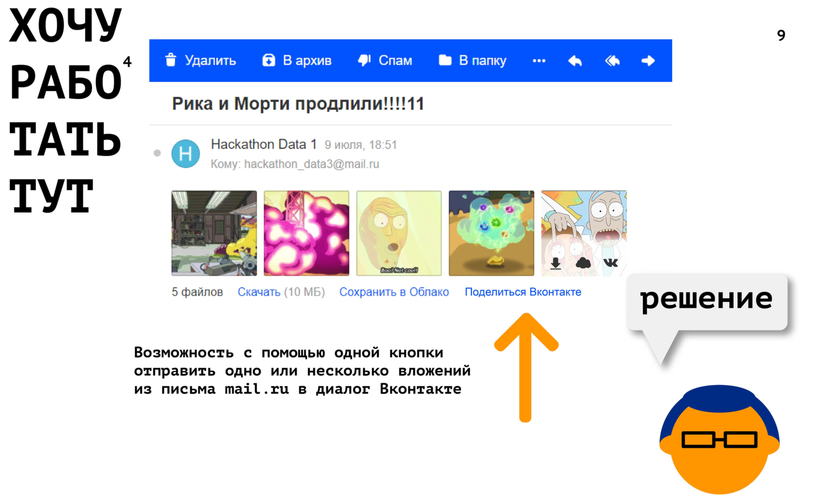Click the Удалить label in toolbar

[210, 60]
